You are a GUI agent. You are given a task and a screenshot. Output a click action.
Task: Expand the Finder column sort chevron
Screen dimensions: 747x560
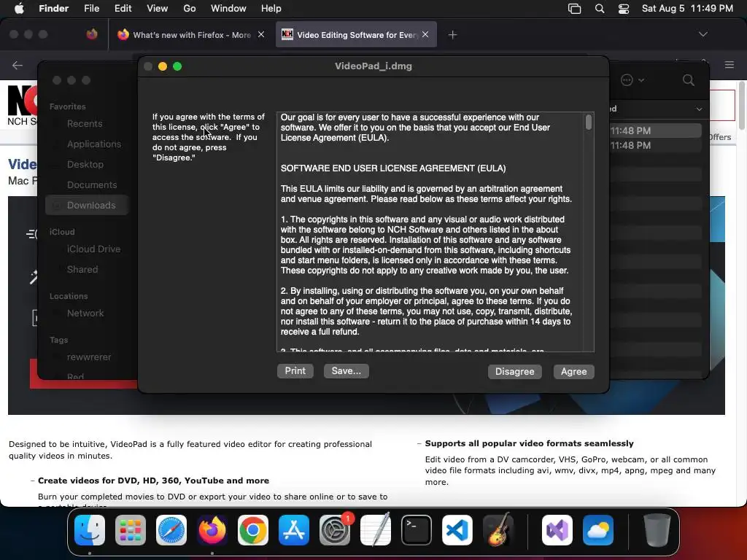[699, 109]
